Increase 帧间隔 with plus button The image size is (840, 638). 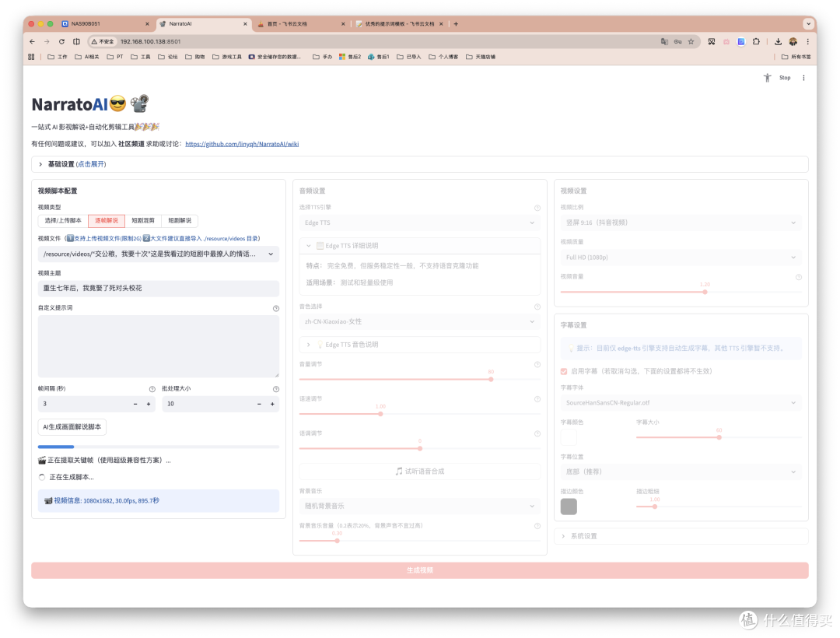(x=149, y=405)
